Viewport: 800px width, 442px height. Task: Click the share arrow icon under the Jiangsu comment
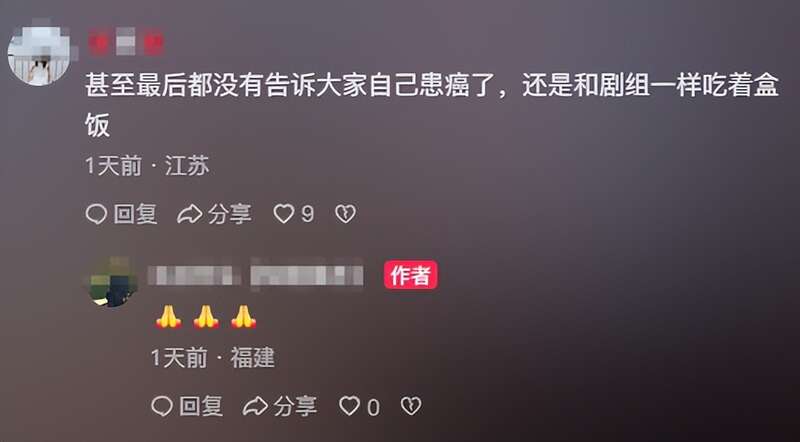(189, 214)
